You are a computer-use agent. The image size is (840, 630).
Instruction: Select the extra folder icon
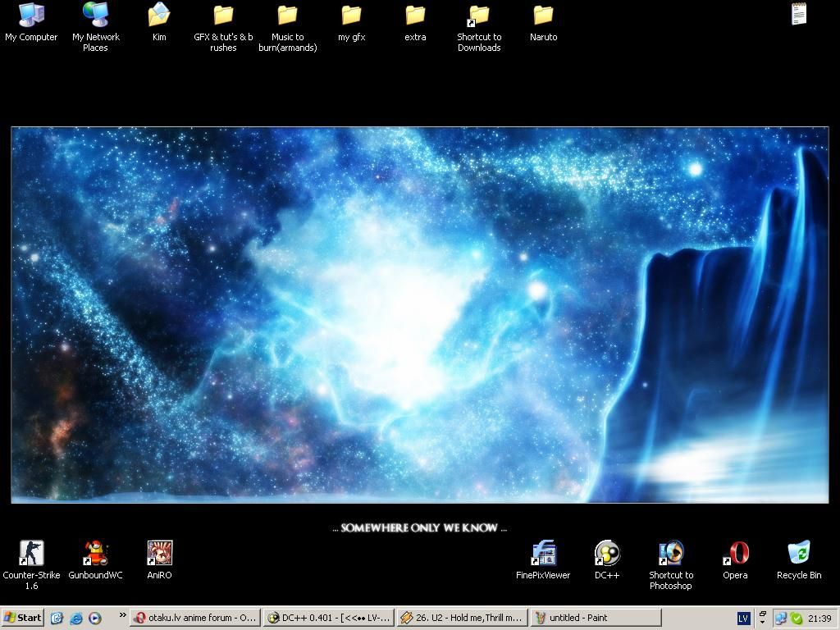(x=415, y=22)
